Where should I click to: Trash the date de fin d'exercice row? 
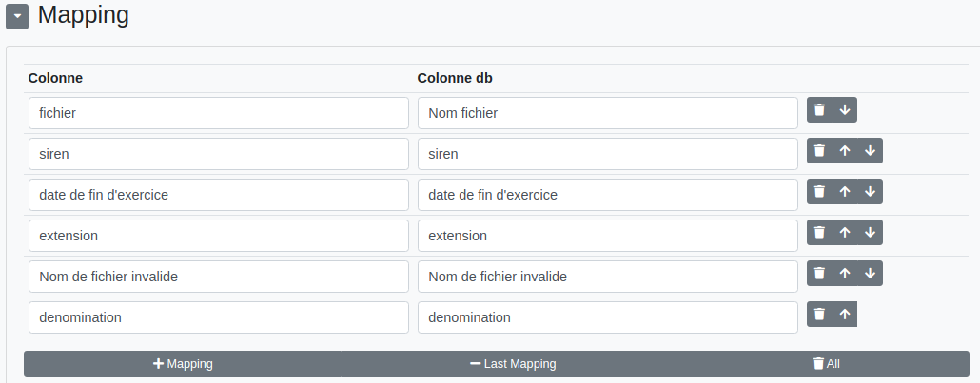pyautogui.click(x=819, y=192)
